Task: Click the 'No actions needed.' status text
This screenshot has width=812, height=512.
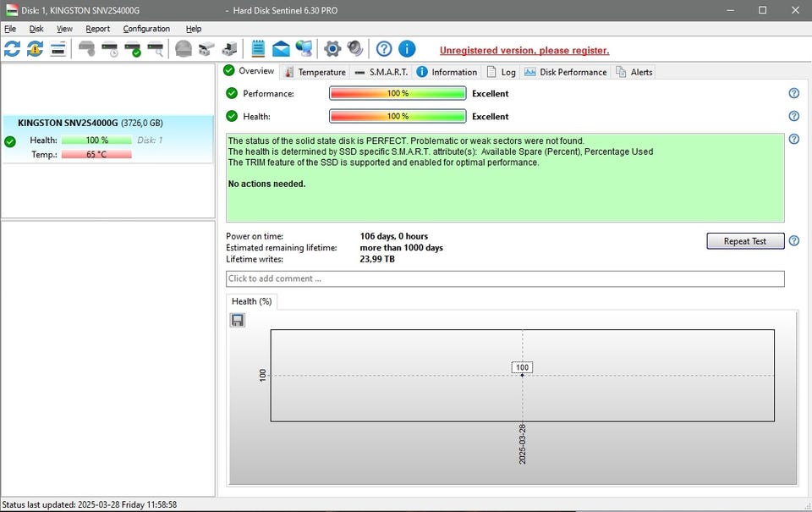Action: pyautogui.click(x=266, y=184)
